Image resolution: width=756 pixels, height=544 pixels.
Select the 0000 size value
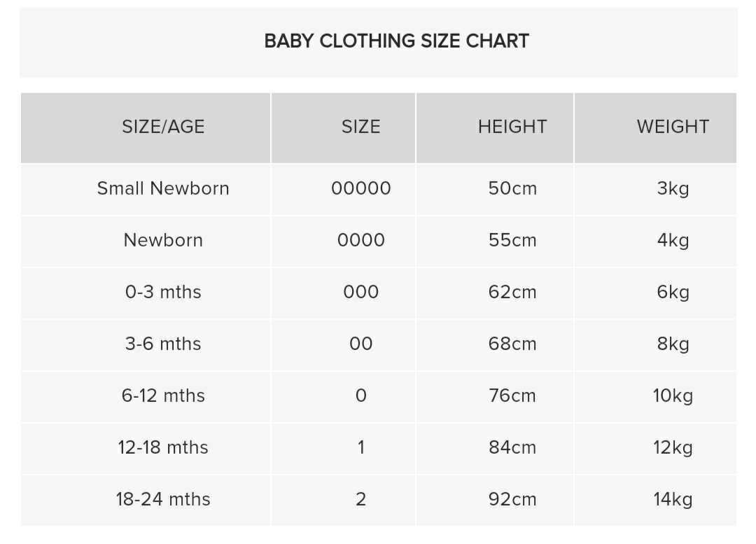(360, 240)
